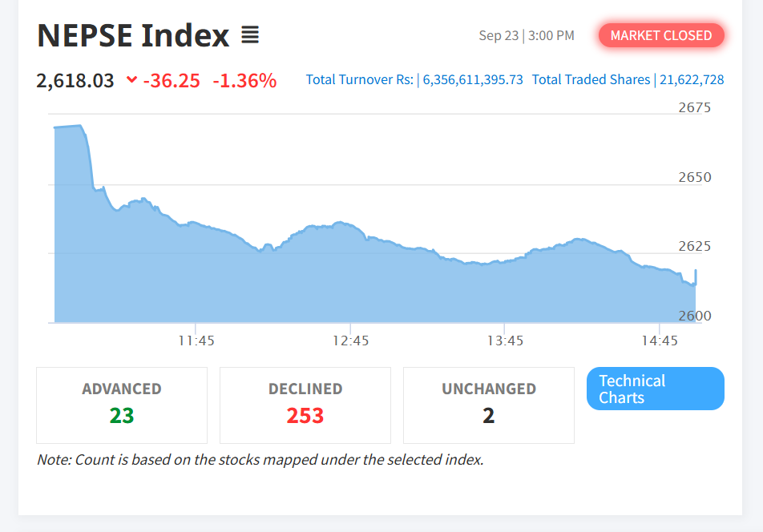Click the 13:45 time axis marker
The image size is (763, 532).
coord(505,341)
